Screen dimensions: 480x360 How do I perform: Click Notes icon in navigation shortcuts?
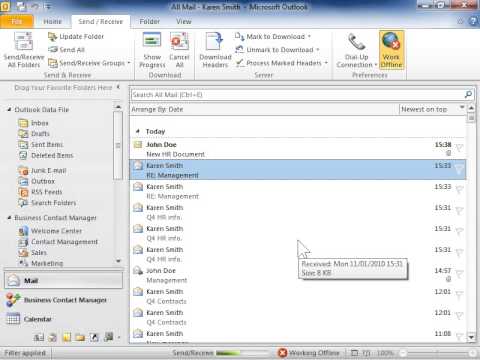coord(67,337)
